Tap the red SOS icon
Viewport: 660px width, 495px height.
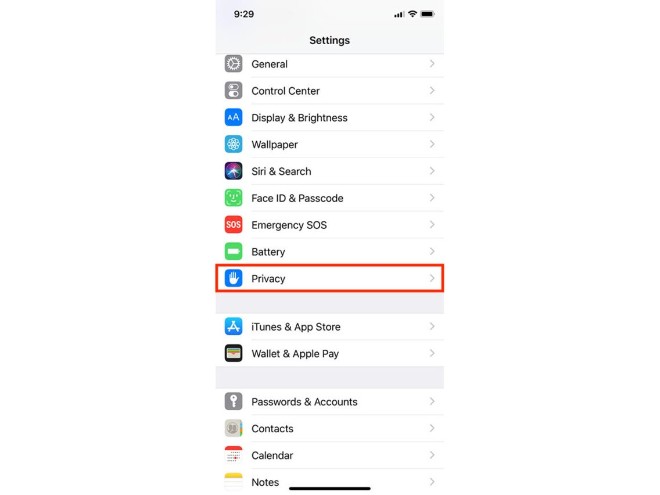(x=233, y=225)
